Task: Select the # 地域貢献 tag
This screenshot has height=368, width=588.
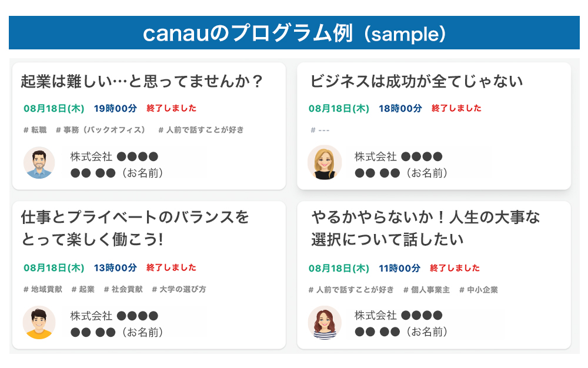Action: 42,289
